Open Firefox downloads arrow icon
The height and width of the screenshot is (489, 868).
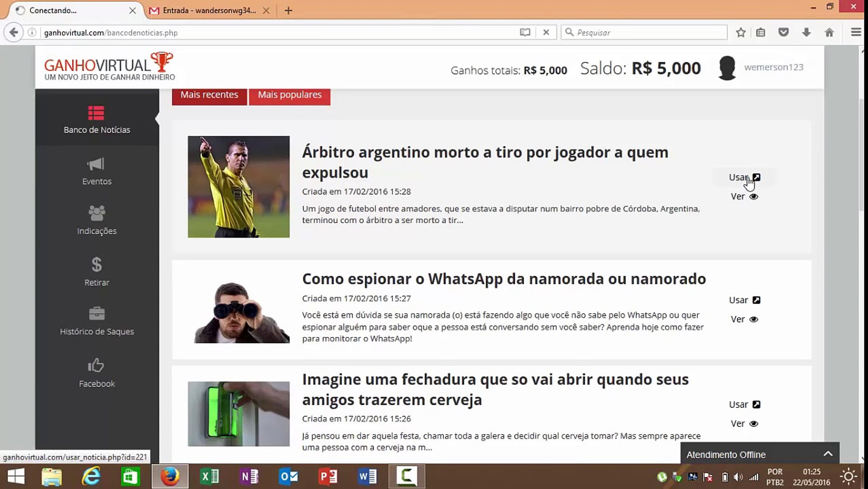pos(806,32)
